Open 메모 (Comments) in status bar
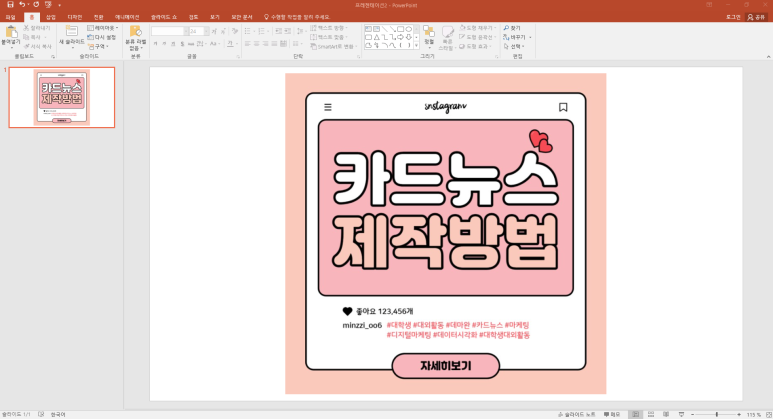Viewport: 773px width, 419px height. tap(612, 415)
